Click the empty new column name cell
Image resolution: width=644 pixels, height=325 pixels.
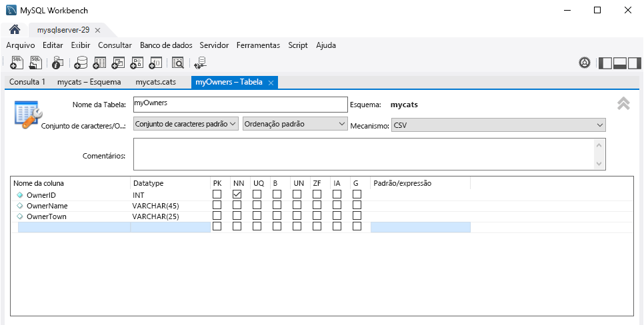click(x=74, y=227)
